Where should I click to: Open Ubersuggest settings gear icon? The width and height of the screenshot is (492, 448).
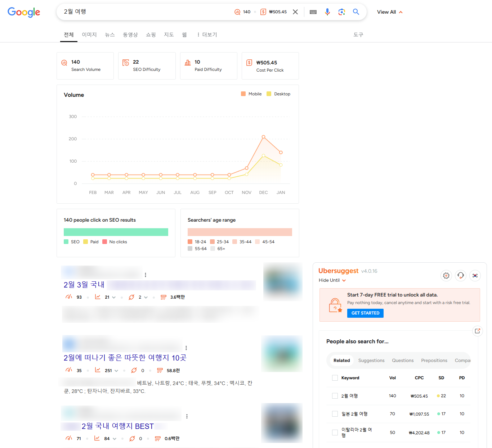pyautogui.click(x=446, y=276)
